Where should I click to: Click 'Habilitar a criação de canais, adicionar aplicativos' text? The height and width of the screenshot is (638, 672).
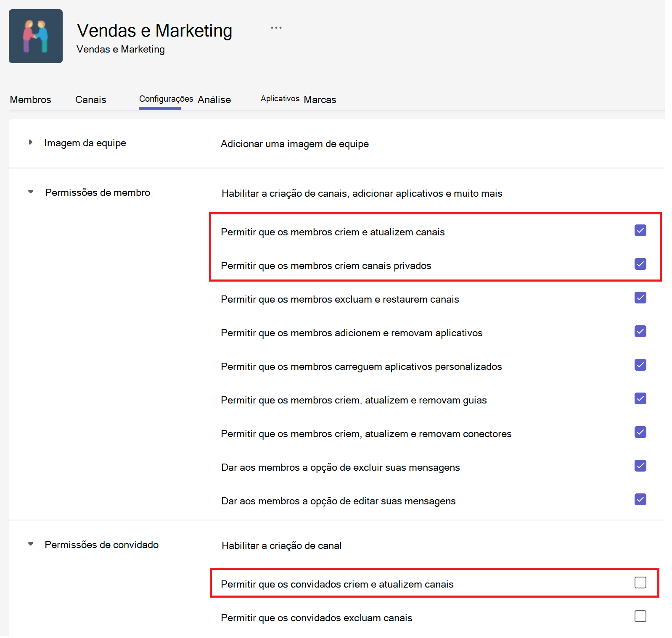[x=362, y=193]
